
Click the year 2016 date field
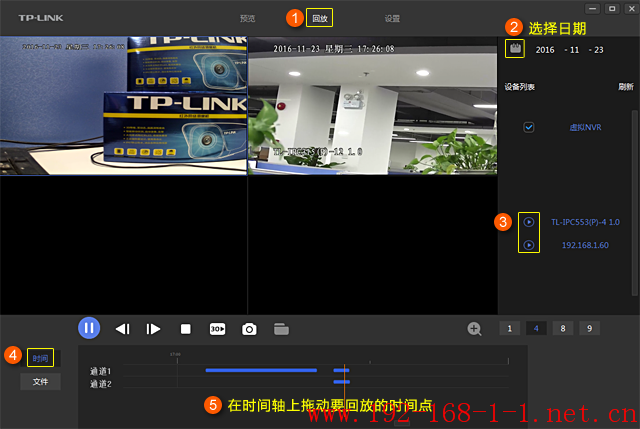coord(545,50)
